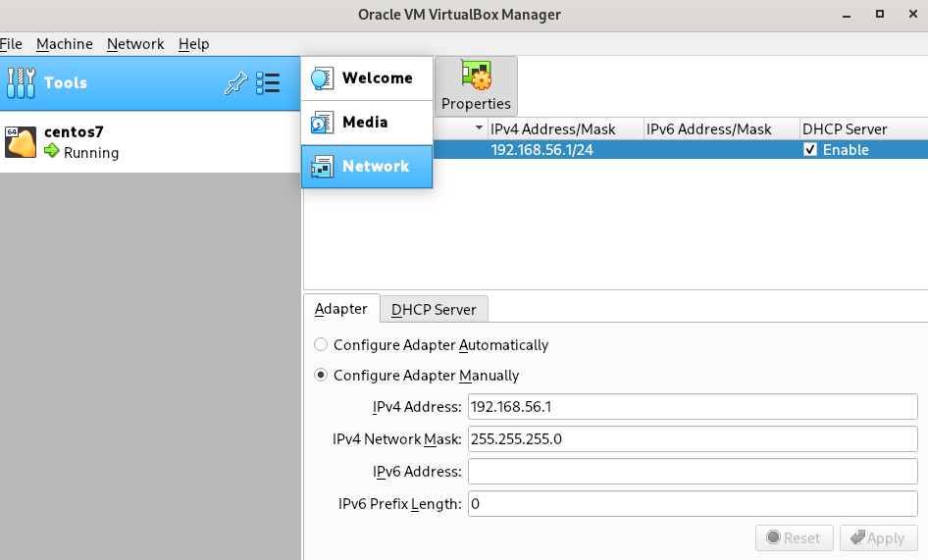Switch to the Adapter tab
The height and width of the screenshot is (560, 928).
click(341, 309)
